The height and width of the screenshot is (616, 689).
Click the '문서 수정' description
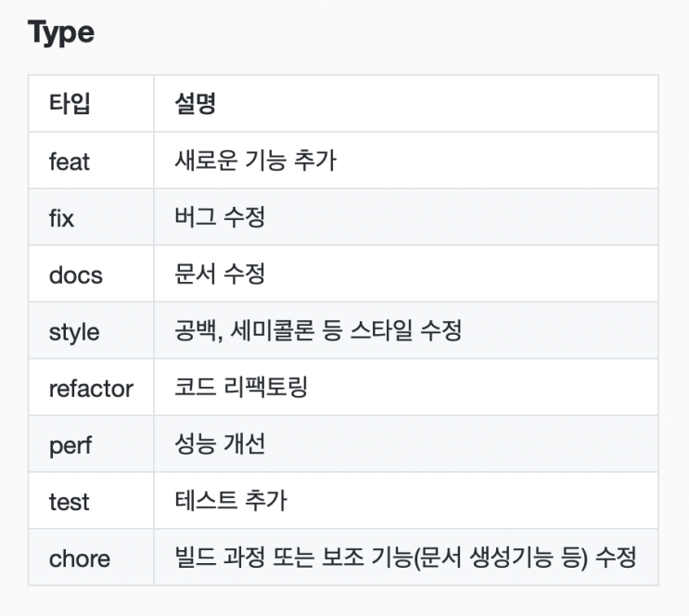pos(220,274)
